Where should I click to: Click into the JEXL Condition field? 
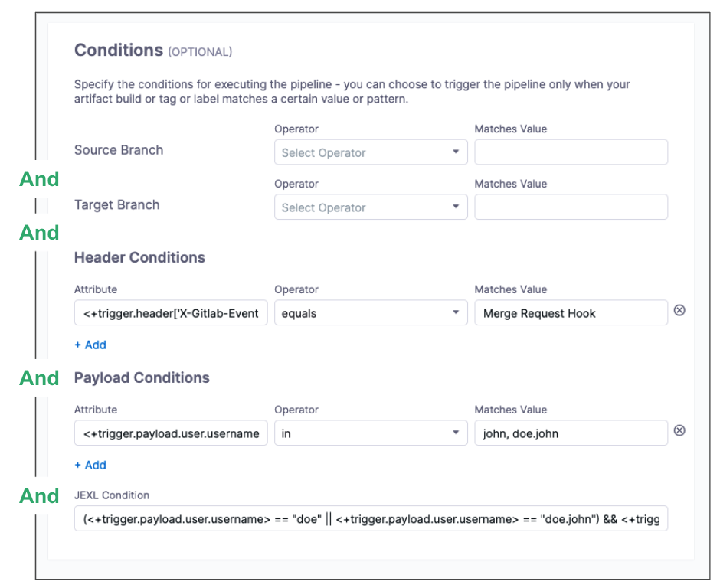[371, 521]
